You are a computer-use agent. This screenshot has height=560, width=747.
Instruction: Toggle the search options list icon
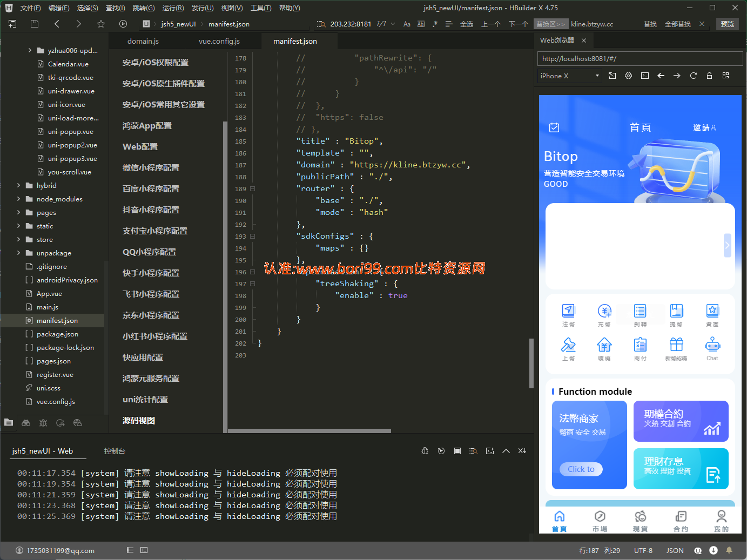(x=448, y=24)
